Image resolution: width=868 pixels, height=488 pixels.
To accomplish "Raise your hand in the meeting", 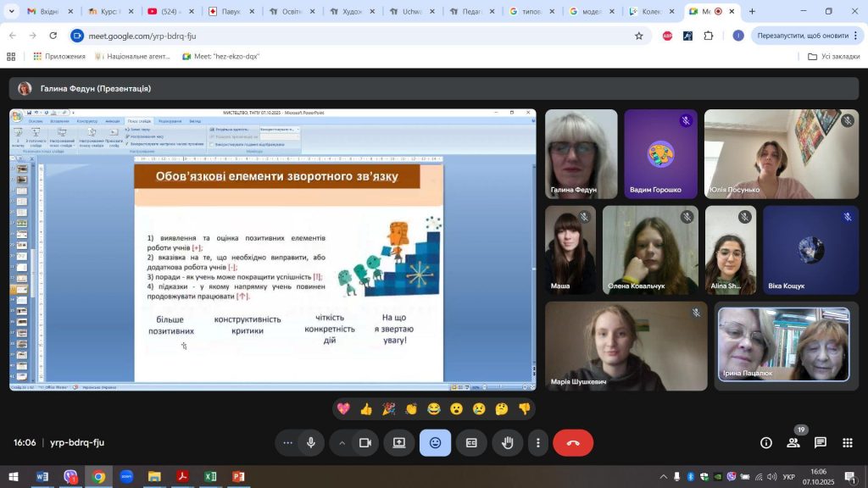I will point(508,442).
